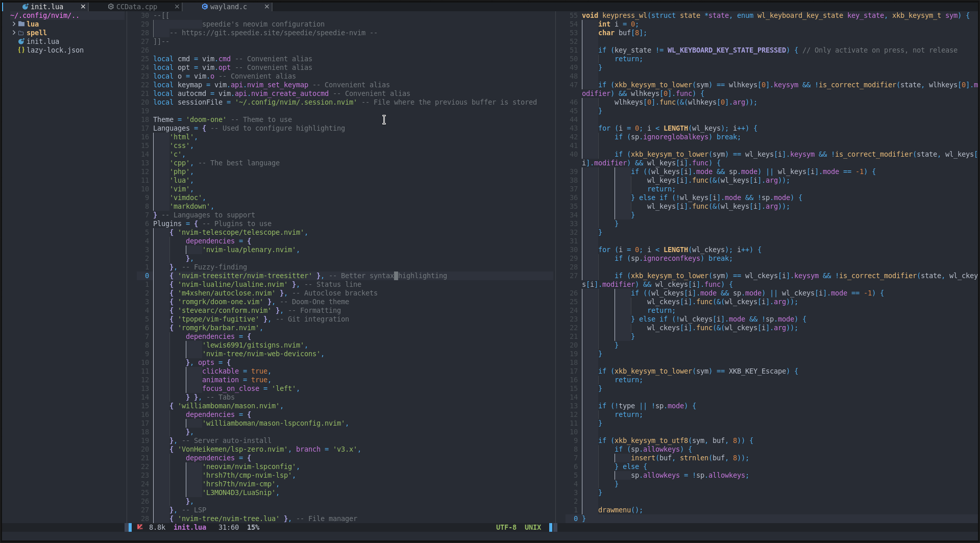This screenshot has width=980, height=543.
Task: Click the drawmenu() call in wayland.c
Action: coord(621,510)
